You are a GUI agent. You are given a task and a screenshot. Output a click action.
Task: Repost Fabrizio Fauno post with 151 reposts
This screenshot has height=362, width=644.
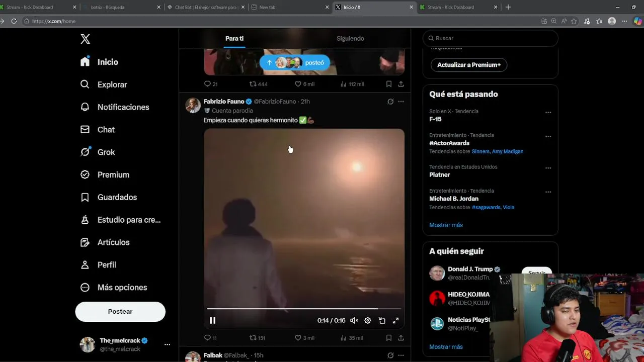click(257, 338)
